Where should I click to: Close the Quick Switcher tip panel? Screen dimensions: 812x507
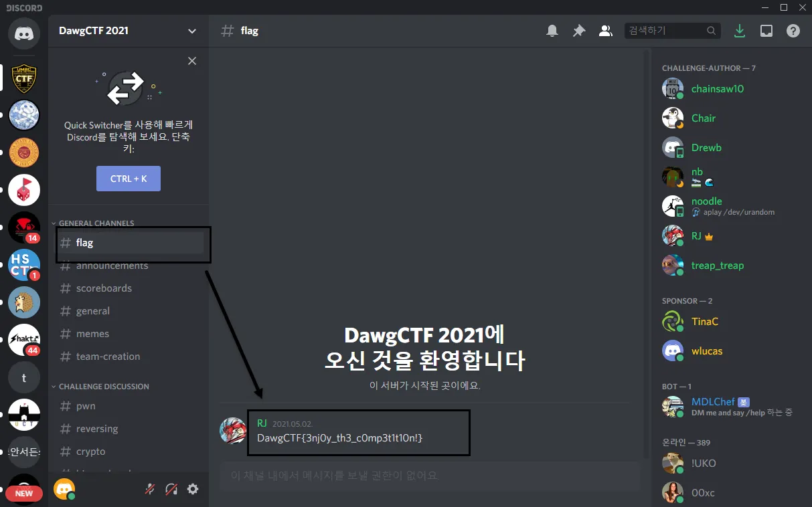(x=192, y=61)
